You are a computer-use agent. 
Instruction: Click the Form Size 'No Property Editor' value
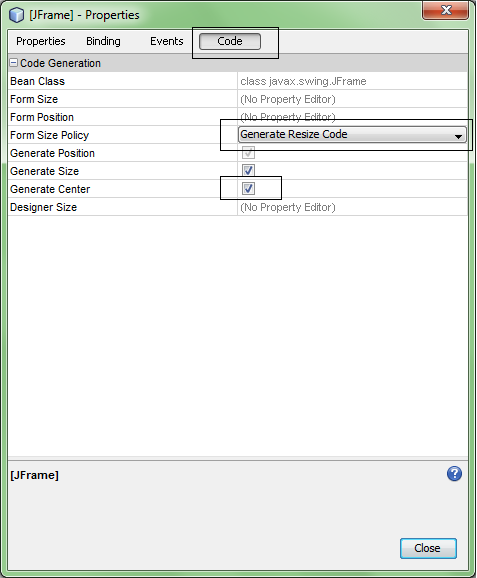288,99
